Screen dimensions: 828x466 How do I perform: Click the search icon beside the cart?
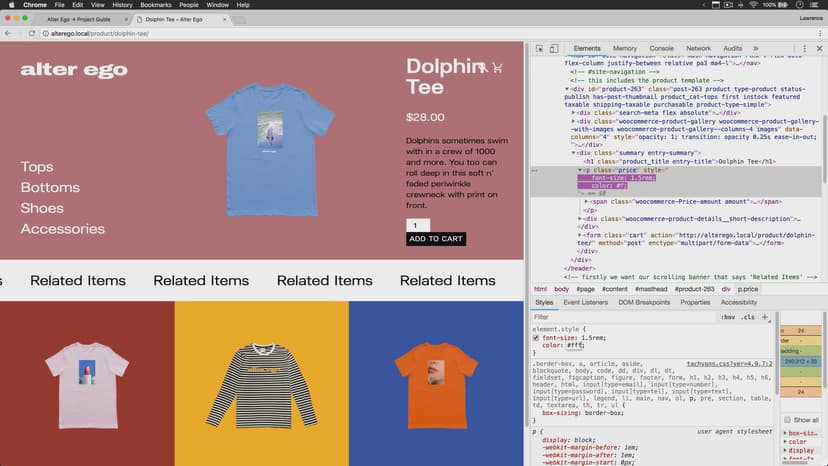click(483, 68)
